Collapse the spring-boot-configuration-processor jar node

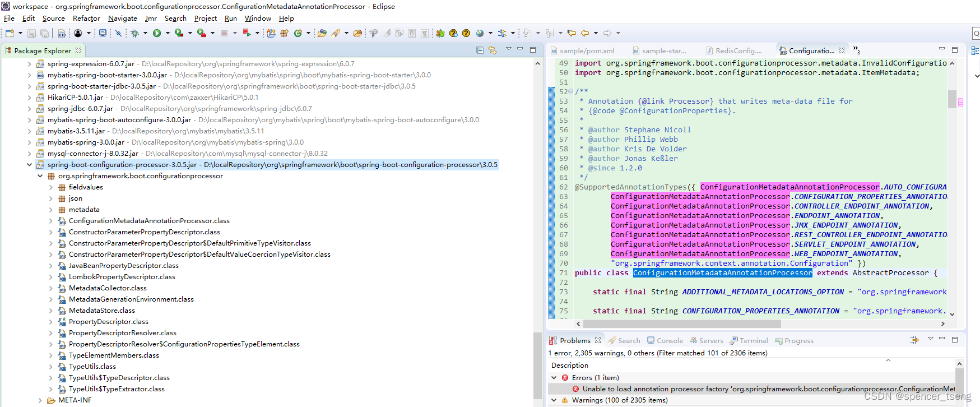click(x=29, y=165)
